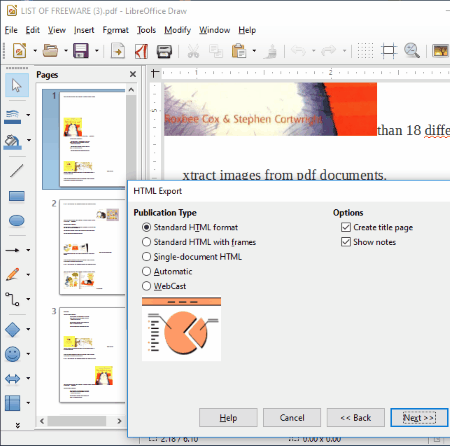The image size is (450, 446).
Task: Select the Curve pencil tool
Action: click(13, 275)
